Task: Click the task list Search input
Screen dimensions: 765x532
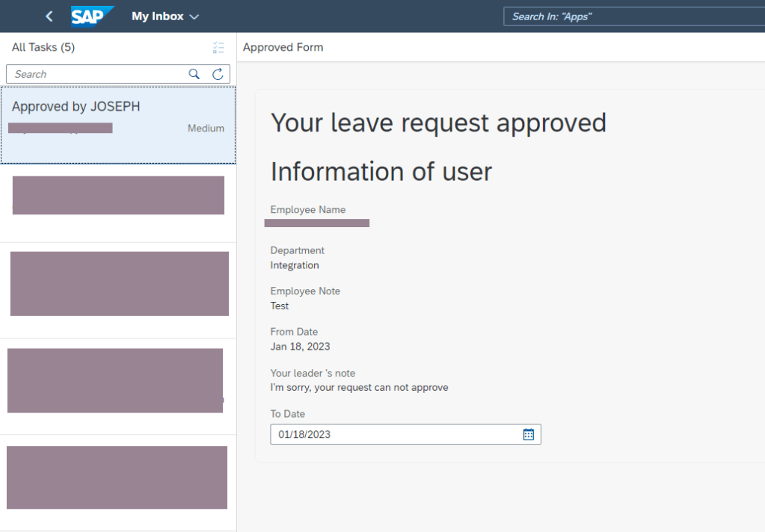Action: click(97, 74)
